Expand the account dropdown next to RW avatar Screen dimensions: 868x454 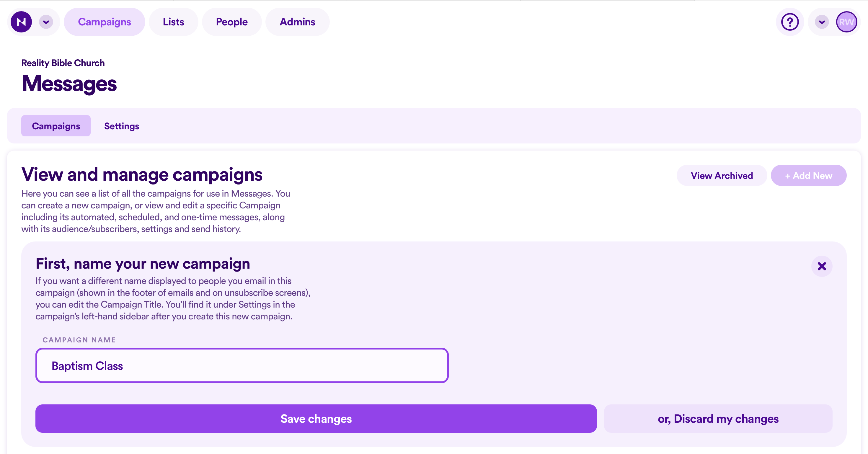pos(822,22)
